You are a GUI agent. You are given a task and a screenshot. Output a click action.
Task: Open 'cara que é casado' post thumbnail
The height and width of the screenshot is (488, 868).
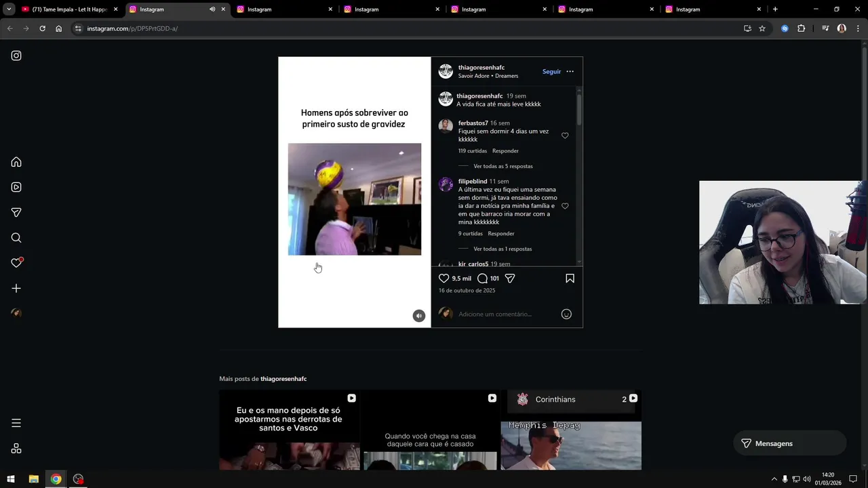pos(430,430)
